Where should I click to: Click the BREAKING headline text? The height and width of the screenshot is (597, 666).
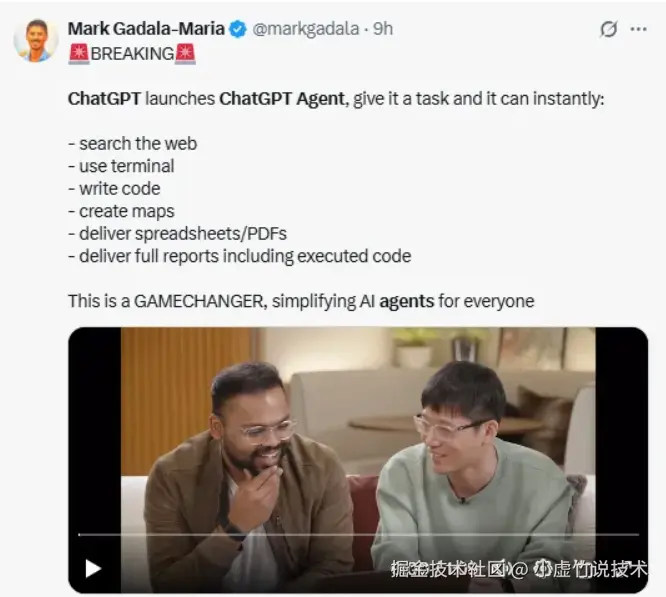pyautogui.click(x=132, y=54)
